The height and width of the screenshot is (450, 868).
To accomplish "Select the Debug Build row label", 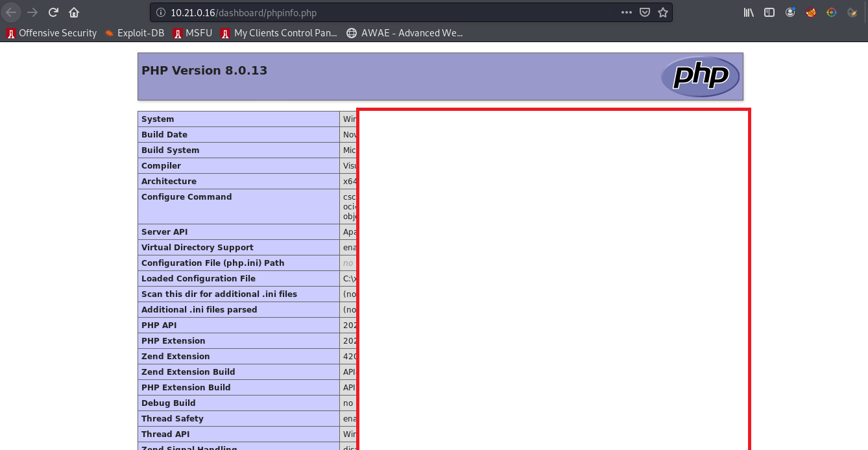I will tap(168, 403).
